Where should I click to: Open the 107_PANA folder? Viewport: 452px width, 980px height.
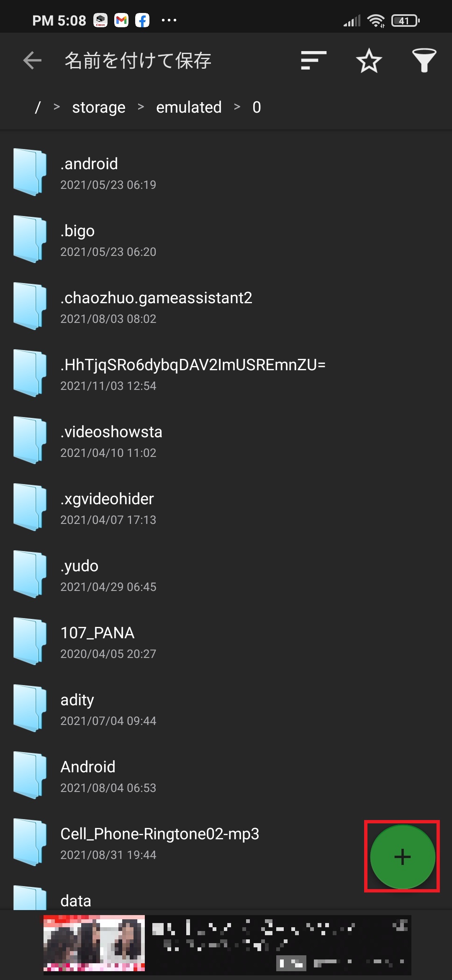[226, 641]
